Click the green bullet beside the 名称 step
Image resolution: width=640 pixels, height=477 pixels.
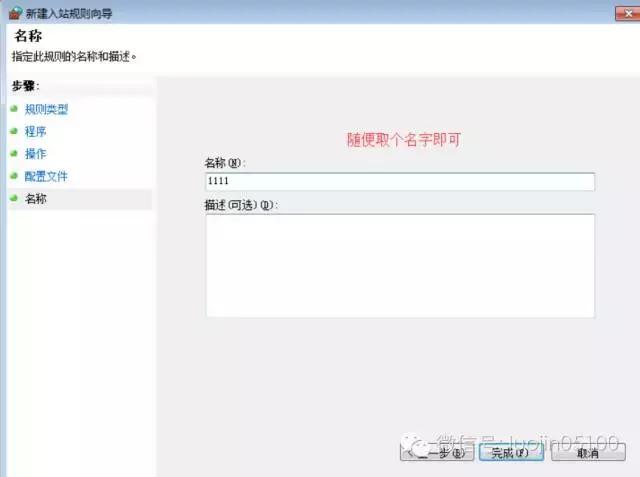click(14, 198)
